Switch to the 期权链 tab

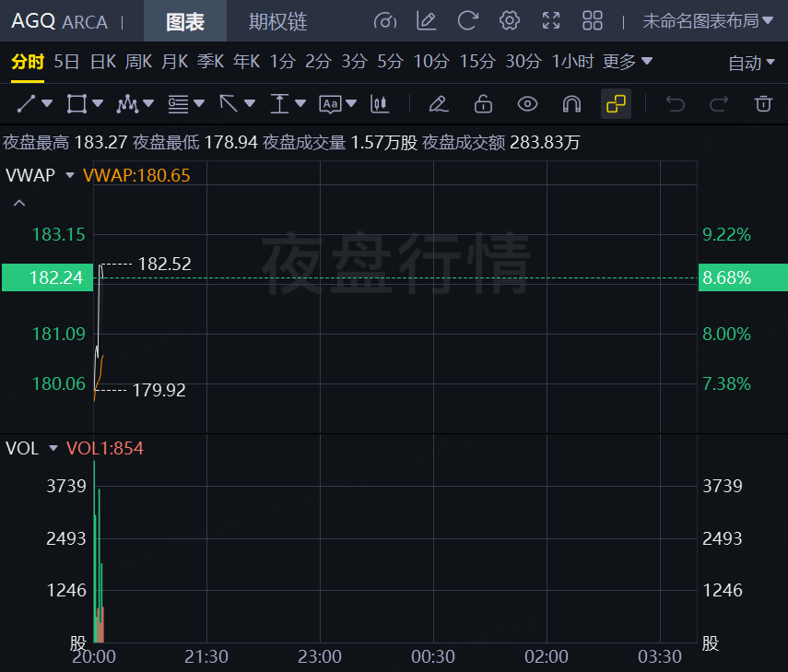pyautogui.click(x=277, y=21)
